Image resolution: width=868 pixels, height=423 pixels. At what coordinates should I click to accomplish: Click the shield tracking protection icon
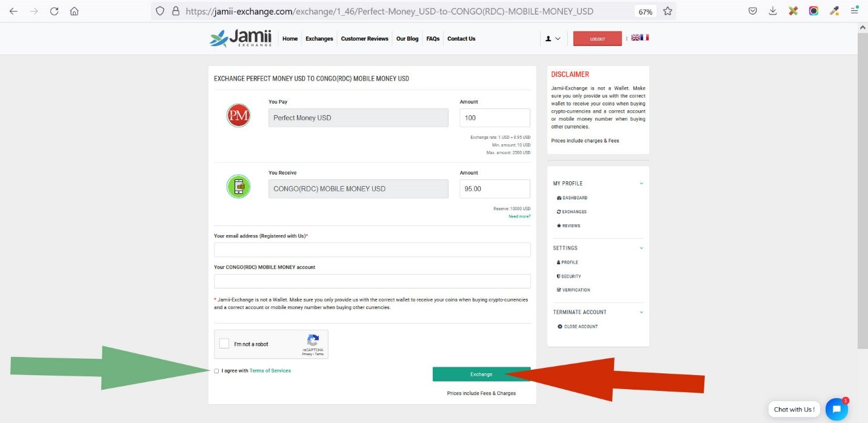pyautogui.click(x=160, y=11)
